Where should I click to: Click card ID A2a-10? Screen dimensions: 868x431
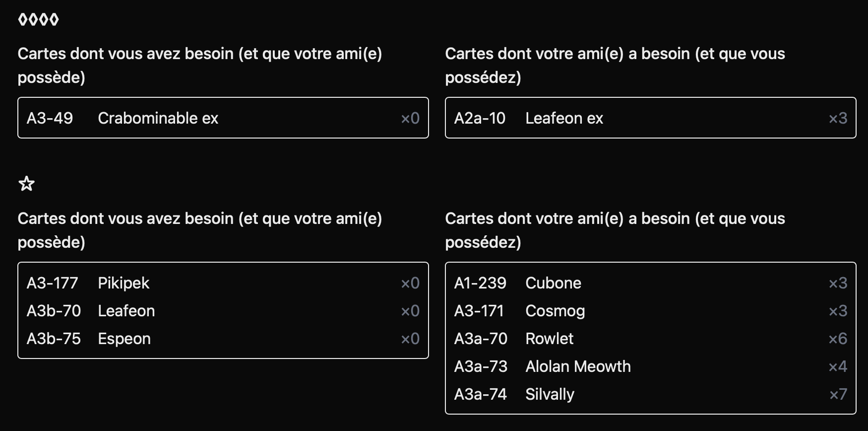[x=480, y=118]
